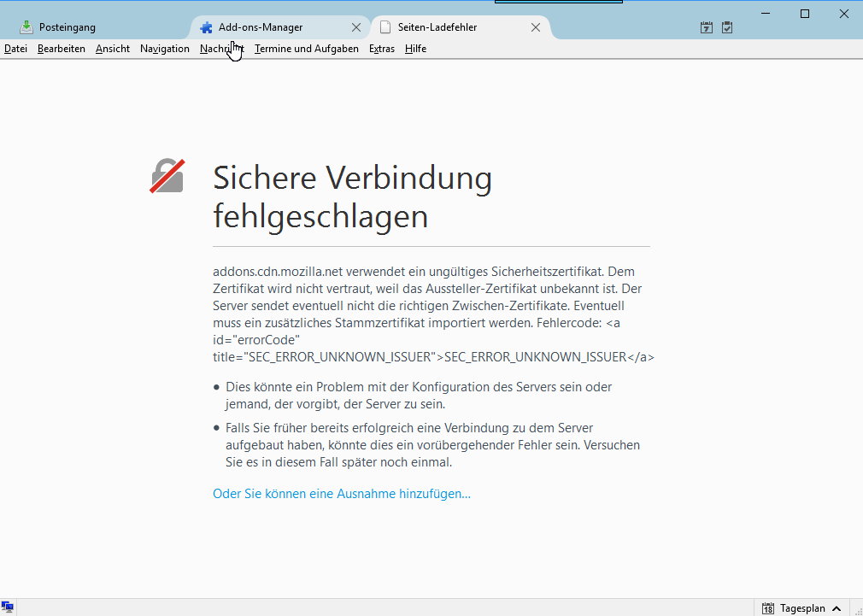
Task: Open the Ansicht menu
Action: [x=112, y=49]
